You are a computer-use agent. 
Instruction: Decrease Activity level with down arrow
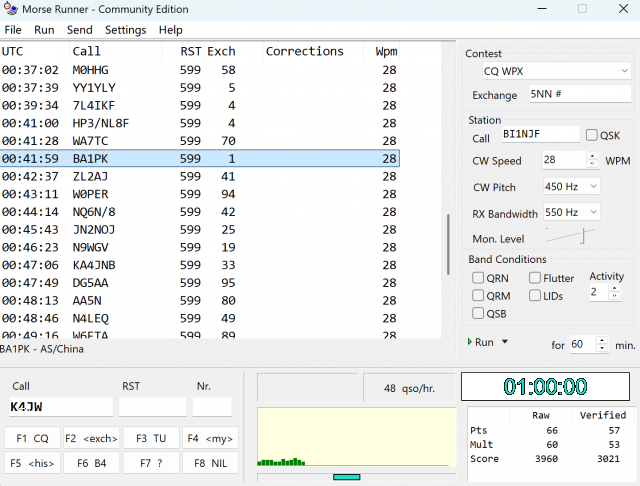(614, 296)
